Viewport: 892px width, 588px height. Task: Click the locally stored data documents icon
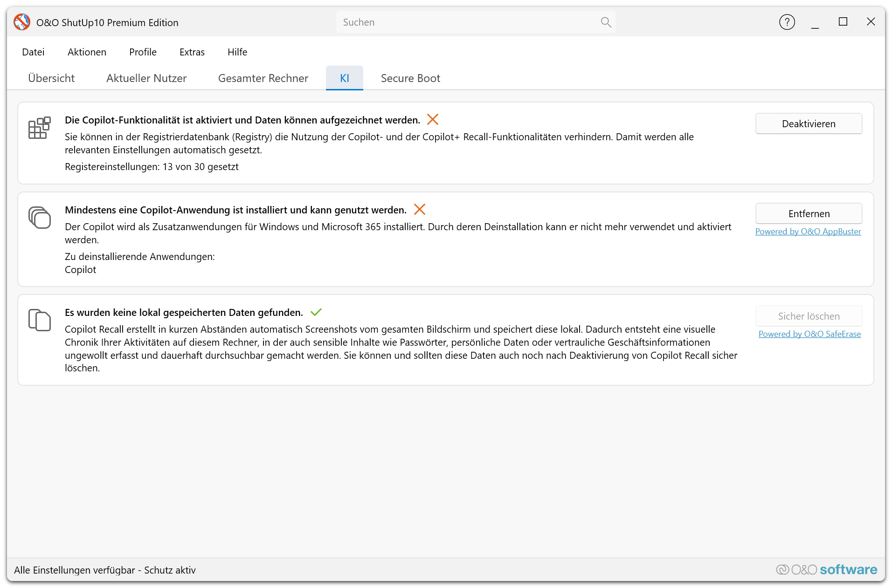[40, 320]
